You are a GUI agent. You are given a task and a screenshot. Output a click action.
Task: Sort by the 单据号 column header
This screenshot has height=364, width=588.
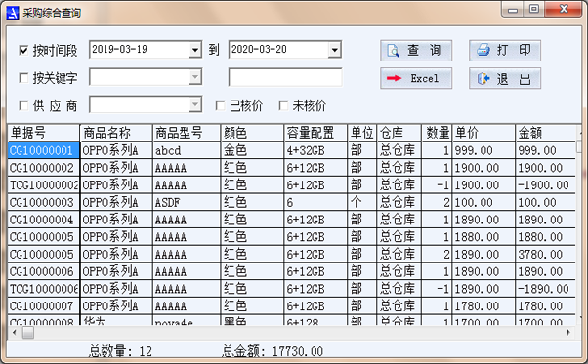point(44,133)
